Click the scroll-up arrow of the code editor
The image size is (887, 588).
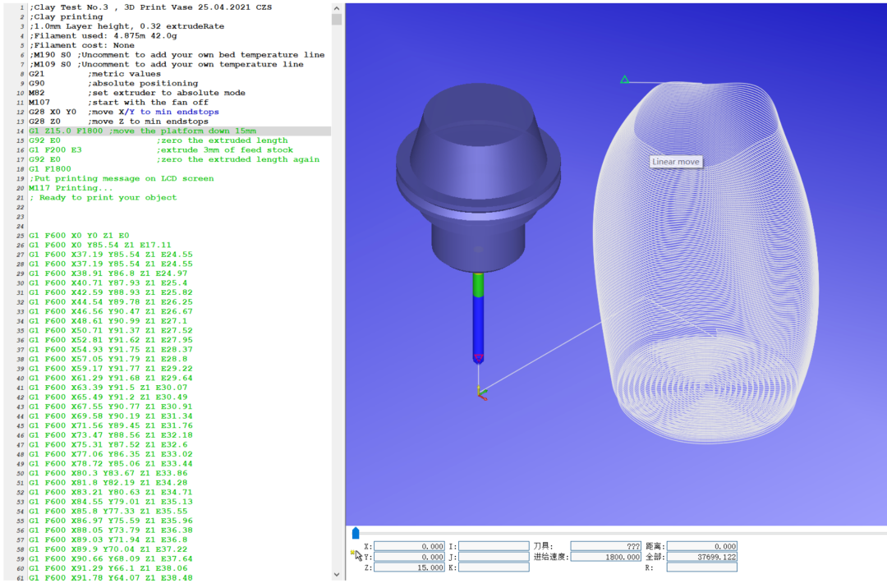pyautogui.click(x=337, y=7)
